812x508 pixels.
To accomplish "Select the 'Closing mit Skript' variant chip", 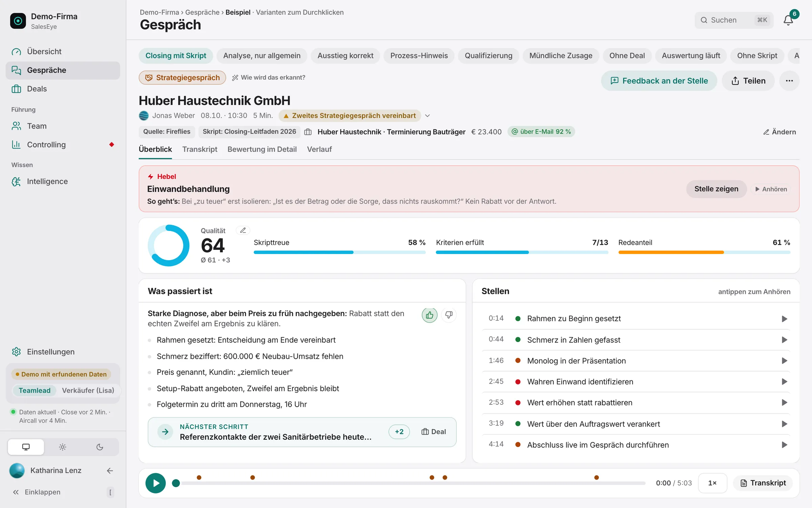I will 176,56.
